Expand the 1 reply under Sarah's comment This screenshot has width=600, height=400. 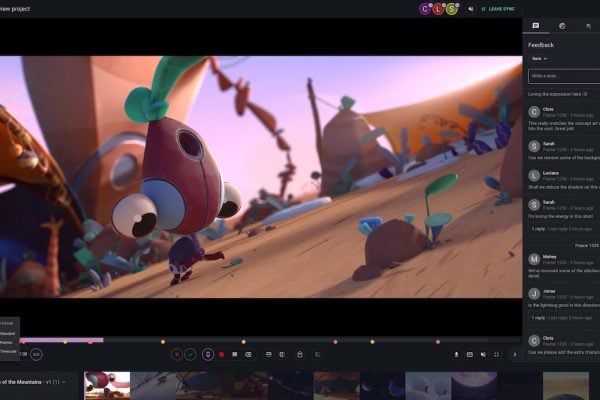538,229
